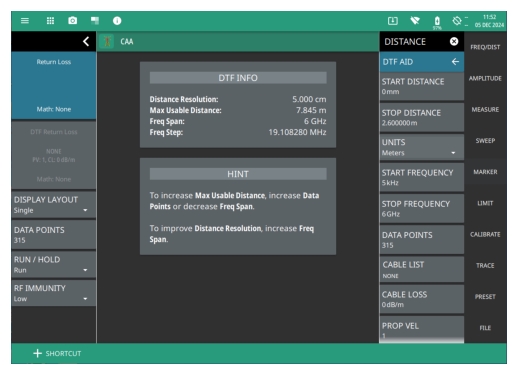Open the UNITS Meters dropdown

(422, 147)
